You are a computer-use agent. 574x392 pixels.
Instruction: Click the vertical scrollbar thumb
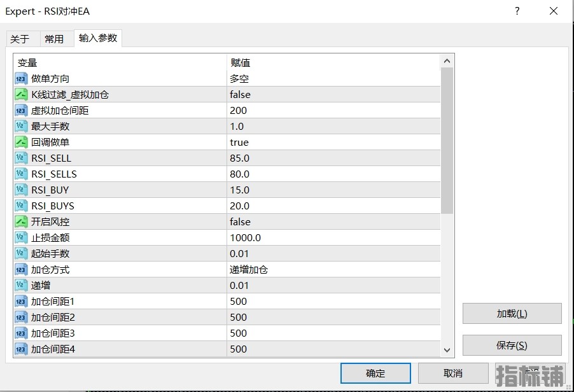tap(447, 140)
